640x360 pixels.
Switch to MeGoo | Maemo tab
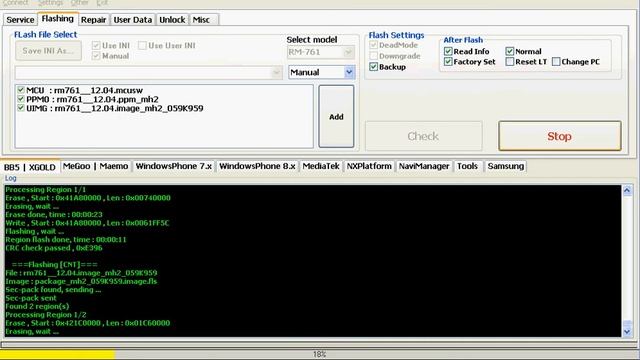96,166
